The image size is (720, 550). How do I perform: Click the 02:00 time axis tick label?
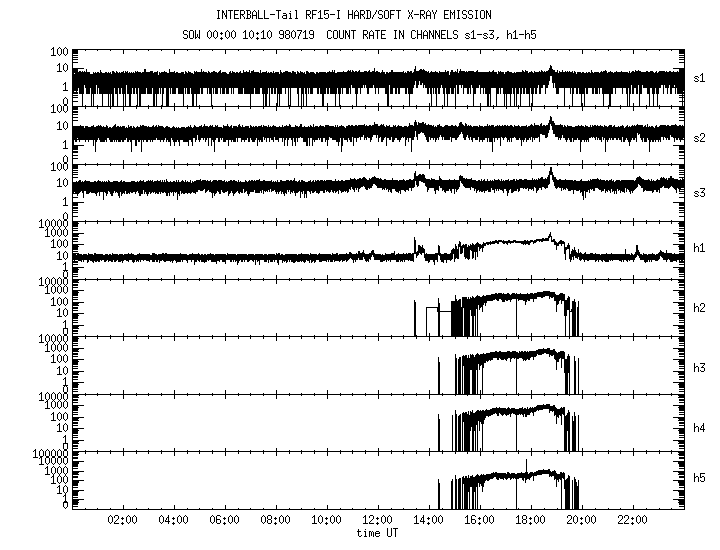click(122, 521)
